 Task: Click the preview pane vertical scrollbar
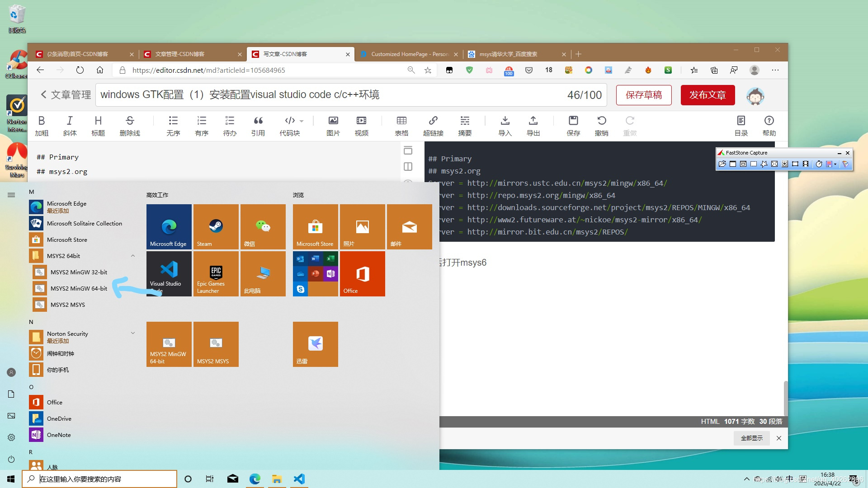coord(786,398)
